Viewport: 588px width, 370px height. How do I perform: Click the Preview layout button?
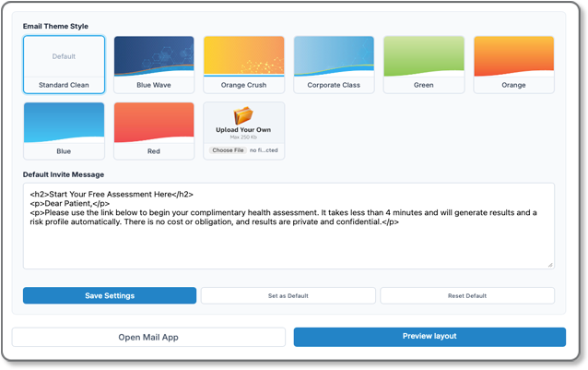click(429, 337)
